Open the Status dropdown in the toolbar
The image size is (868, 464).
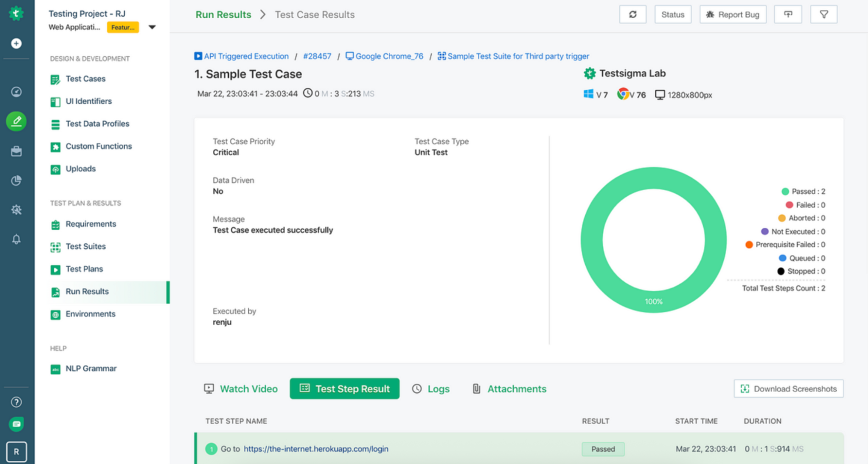click(x=673, y=14)
